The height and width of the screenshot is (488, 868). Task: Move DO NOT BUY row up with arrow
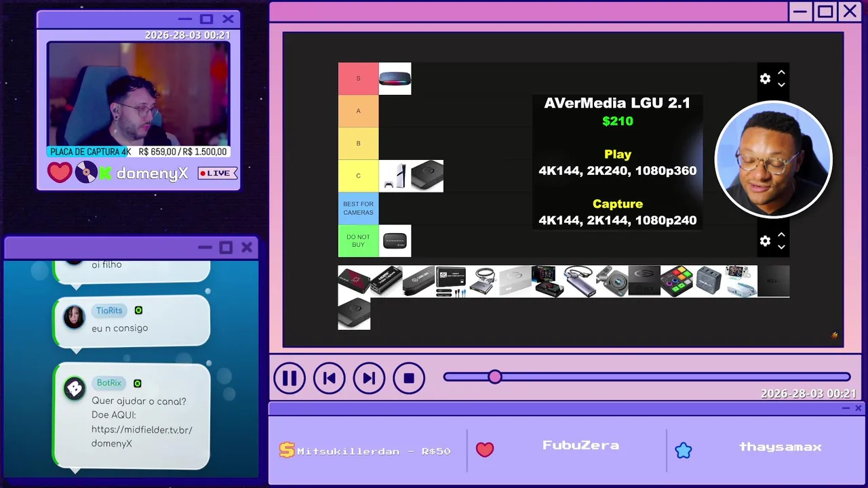[781, 235]
